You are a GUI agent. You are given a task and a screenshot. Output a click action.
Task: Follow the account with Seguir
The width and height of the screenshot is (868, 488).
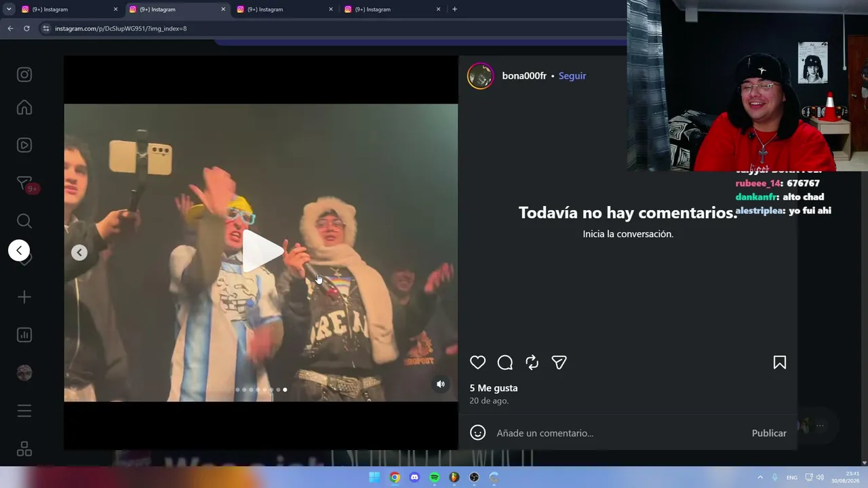click(x=572, y=76)
